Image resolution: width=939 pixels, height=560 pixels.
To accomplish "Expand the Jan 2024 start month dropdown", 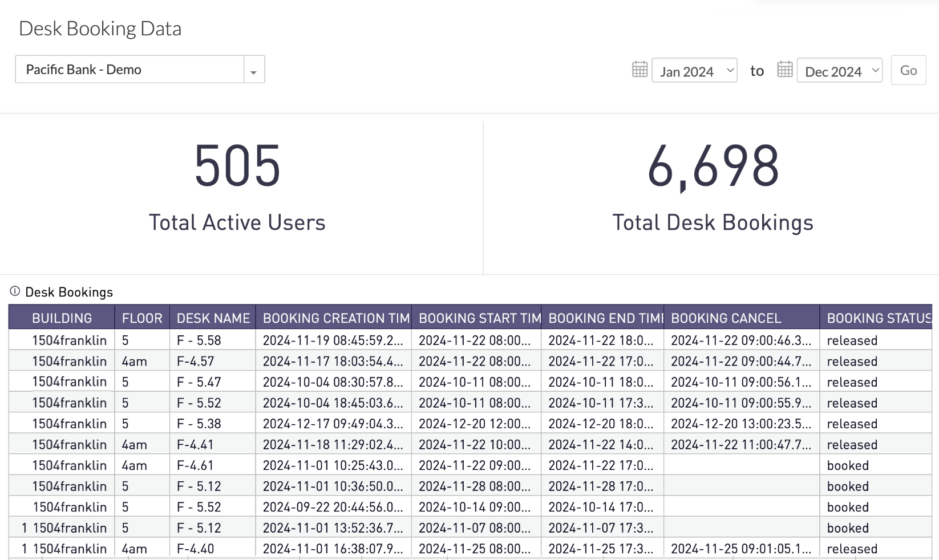I will [x=694, y=71].
